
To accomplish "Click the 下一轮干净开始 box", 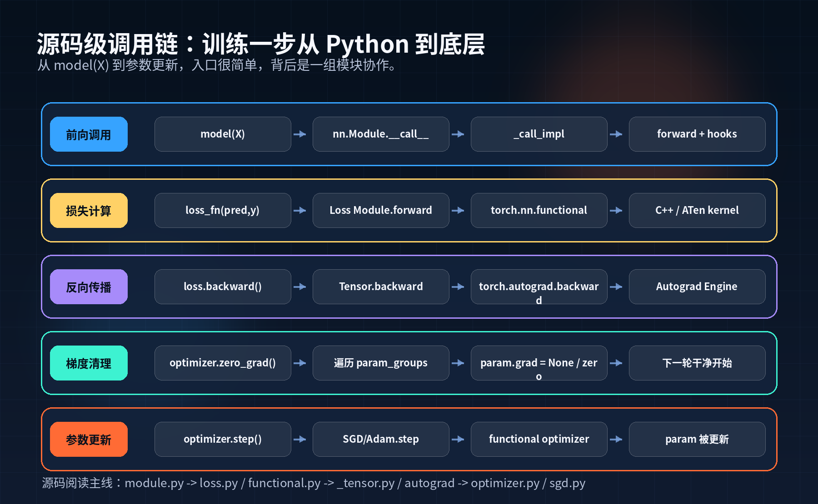I will coord(697,363).
